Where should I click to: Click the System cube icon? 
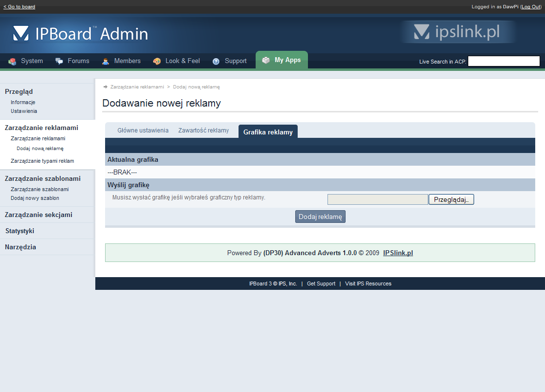click(x=12, y=62)
